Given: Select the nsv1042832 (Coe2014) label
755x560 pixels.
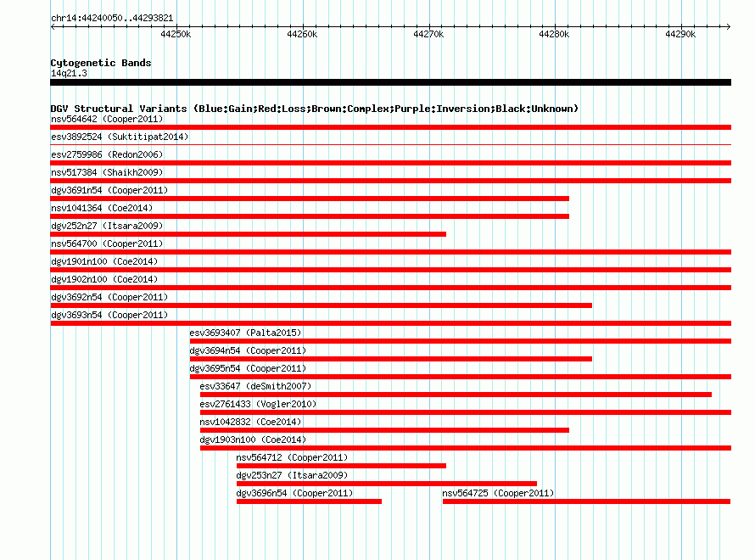Looking at the screenshot, I should click(x=250, y=422).
